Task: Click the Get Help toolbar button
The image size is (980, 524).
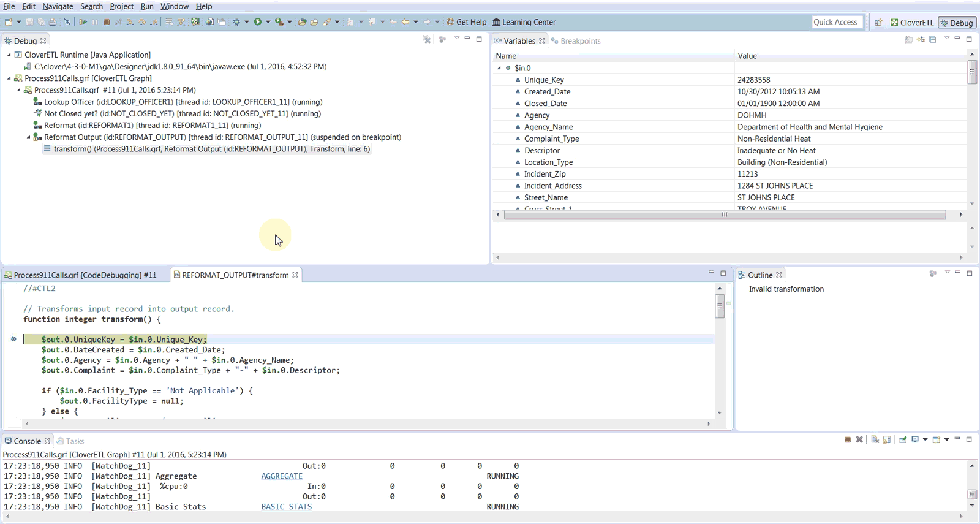Action: click(467, 22)
